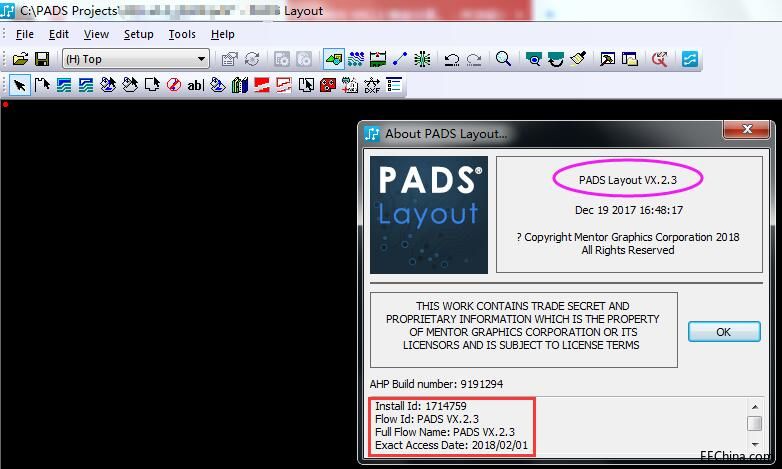
Task: Click the Import DXF icon
Action: point(372,85)
